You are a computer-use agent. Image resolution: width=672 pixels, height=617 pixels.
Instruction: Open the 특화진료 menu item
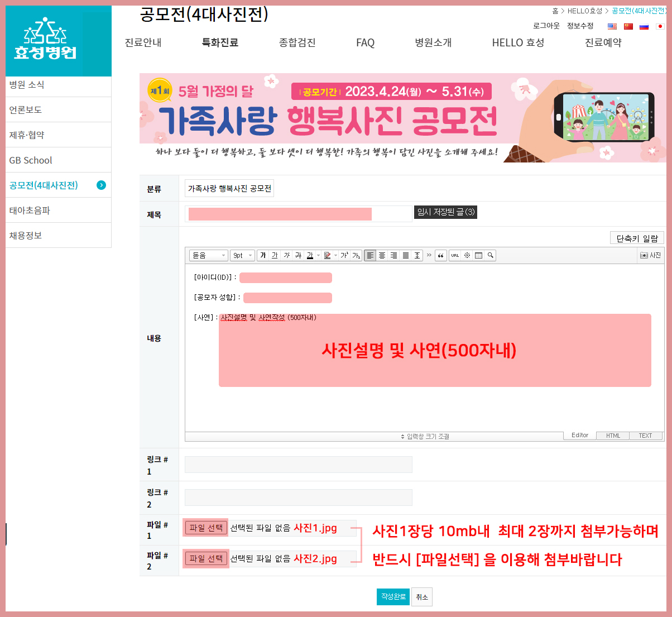(x=220, y=42)
